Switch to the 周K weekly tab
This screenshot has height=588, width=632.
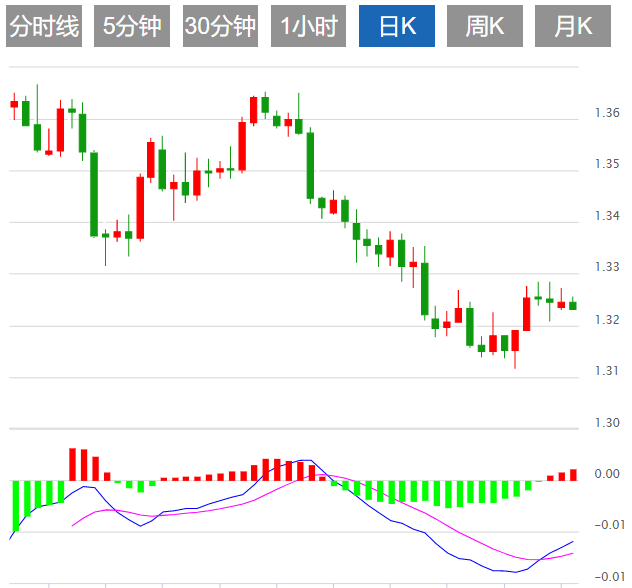click(x=484, y=26)
